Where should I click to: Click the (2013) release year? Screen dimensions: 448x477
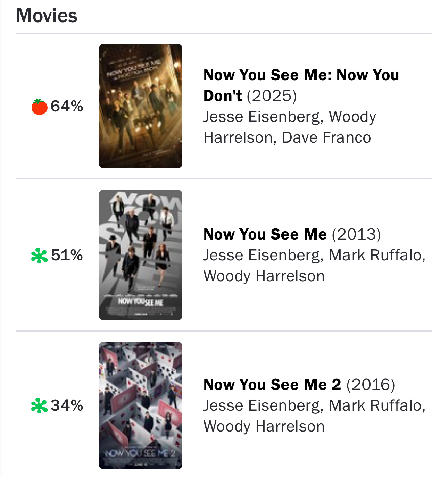pos(356,234)
